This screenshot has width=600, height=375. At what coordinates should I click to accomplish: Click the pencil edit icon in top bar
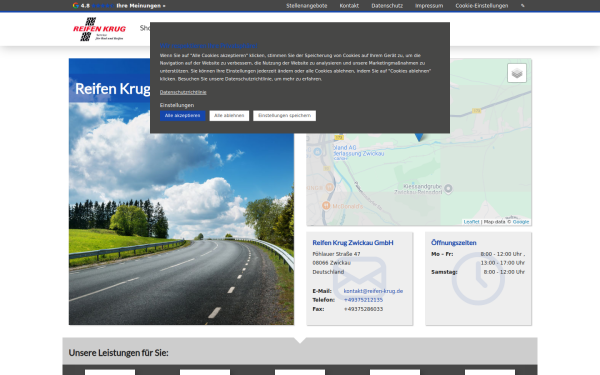pyautogui.click(x=523, y=6)
